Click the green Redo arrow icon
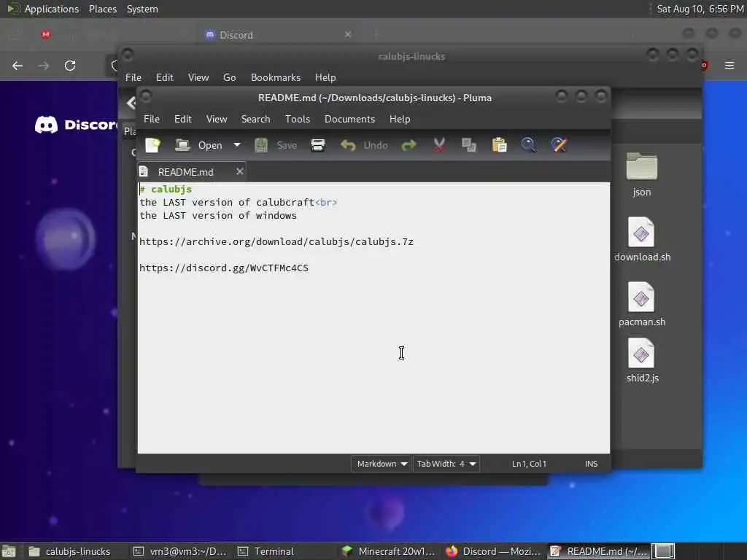This screenshot has height=560, width=747. point(409,145)
